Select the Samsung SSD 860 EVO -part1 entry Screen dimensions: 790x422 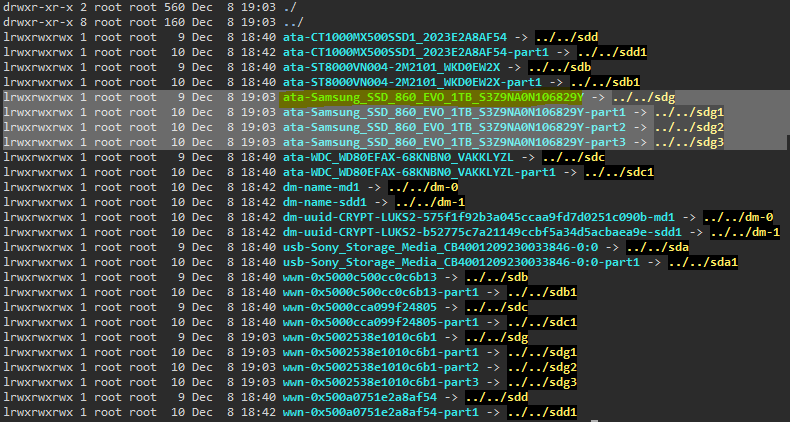click(454, 112)
